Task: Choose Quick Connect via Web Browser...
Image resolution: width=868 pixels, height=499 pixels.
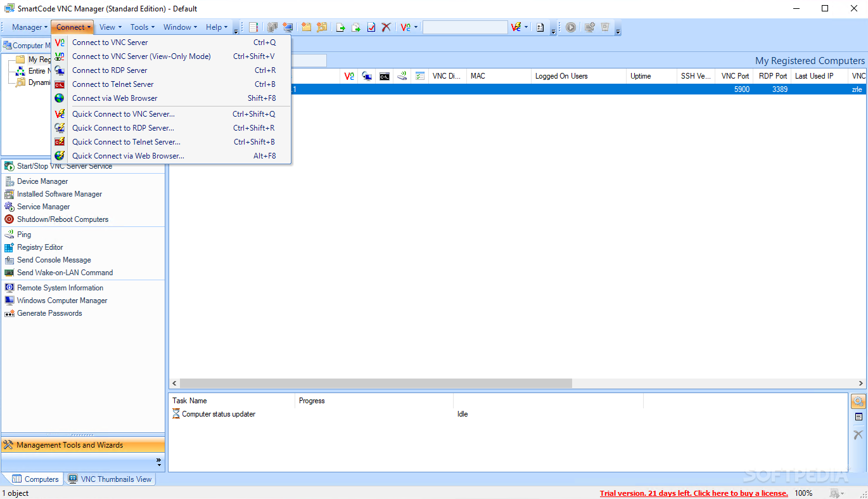Action: coord(171,156)
